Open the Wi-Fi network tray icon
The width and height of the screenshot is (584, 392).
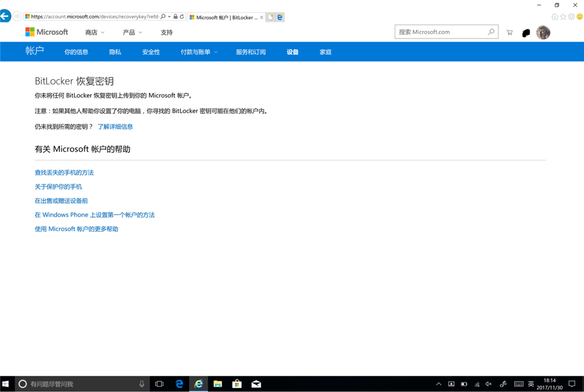click(x=477, y=384)
